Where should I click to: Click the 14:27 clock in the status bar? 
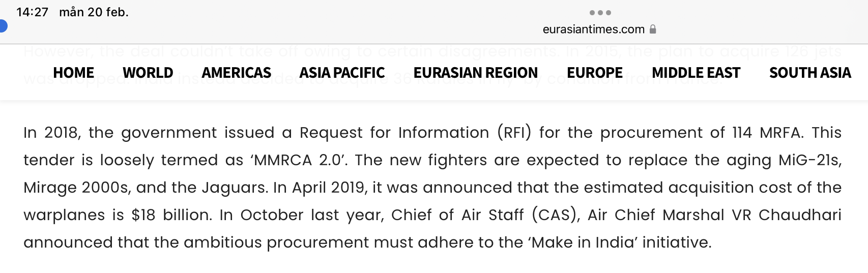pos(32,12)
